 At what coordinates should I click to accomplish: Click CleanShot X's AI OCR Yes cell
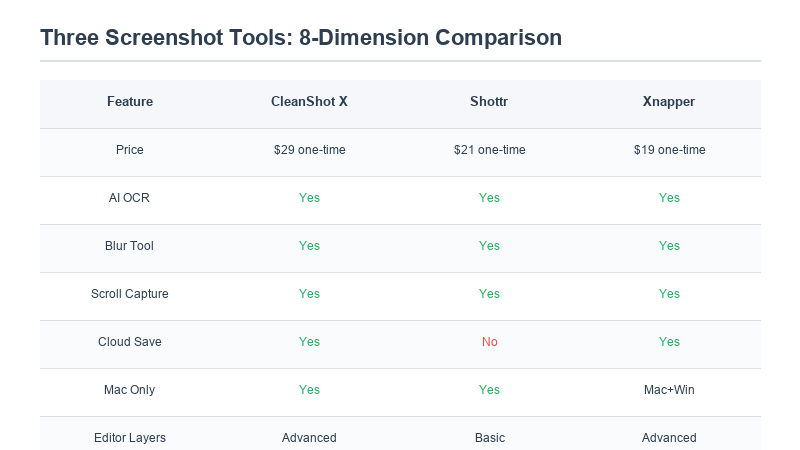pos(309,197)
